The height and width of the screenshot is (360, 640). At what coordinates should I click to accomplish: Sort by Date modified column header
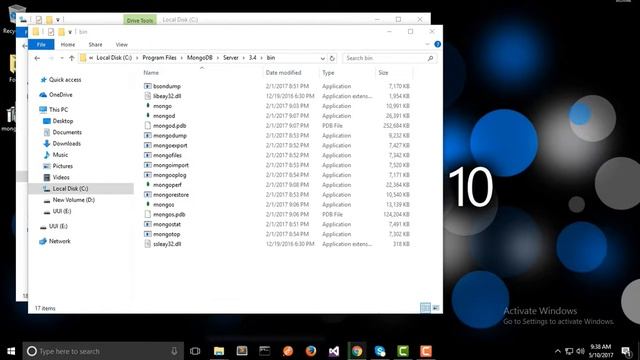283,73
